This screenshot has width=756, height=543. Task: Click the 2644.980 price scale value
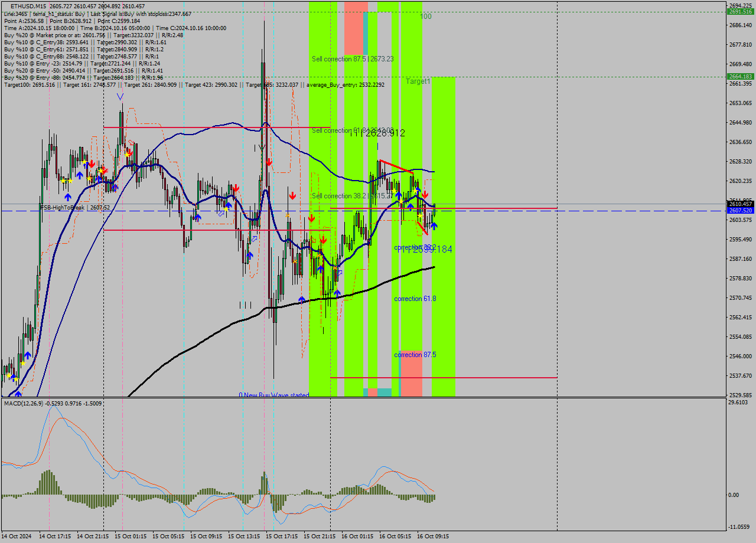pos(740,122)
